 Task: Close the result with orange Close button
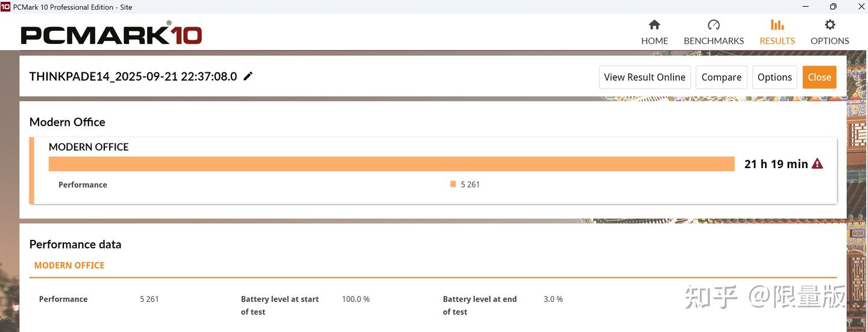(x=819, y=77)
